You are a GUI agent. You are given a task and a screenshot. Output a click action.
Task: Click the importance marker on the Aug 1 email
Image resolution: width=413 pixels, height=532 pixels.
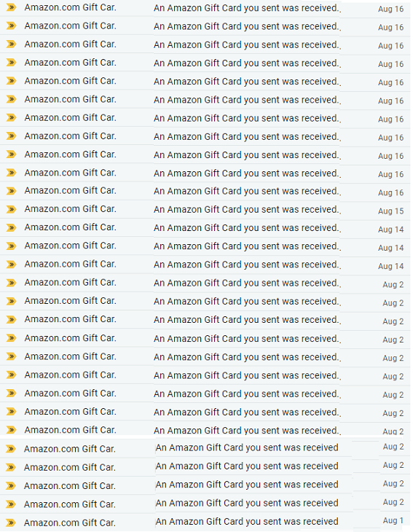pyautogui.click(x=11, y=523)
